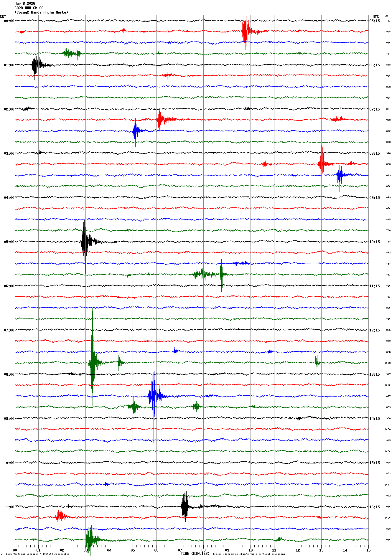This screenshot has width=392, height=558.
Task: Click the station code "CO20 HHN CM 00"
Action: point(29,8)
